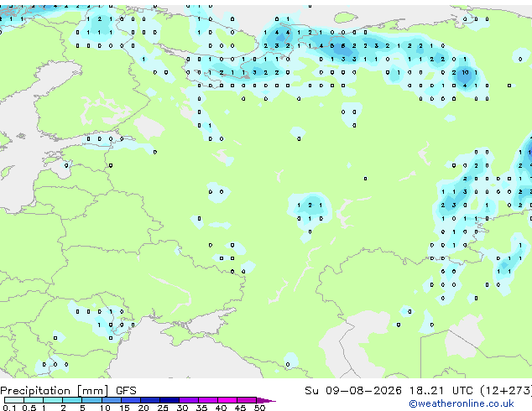Screen dimensions: 532x411
Task: Click the "0.5" legend scale label
Action: pos(29,408)
